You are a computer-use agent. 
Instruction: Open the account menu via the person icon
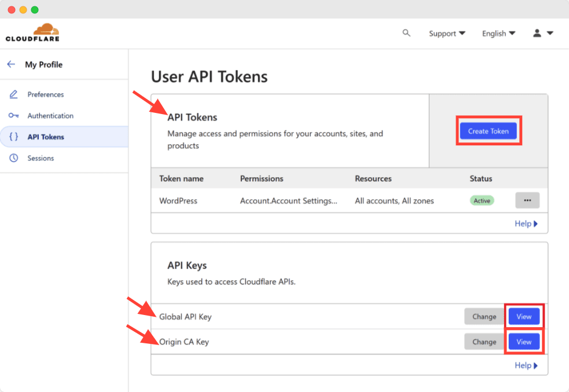click(x=537, y=33)
